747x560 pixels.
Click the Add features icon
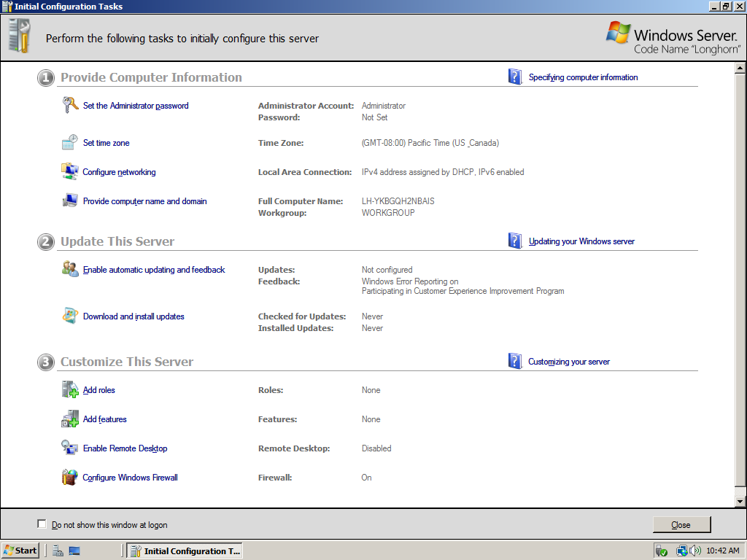[x=69, y=419]
